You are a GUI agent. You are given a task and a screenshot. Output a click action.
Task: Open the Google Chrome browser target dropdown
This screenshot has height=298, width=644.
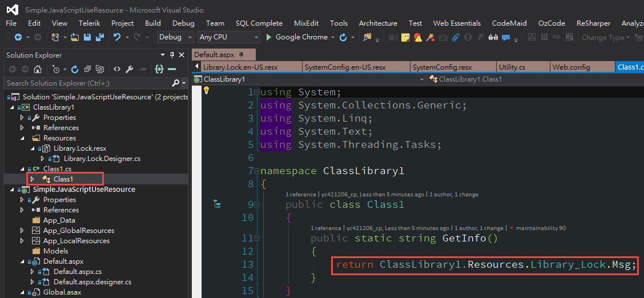[332, 37]
